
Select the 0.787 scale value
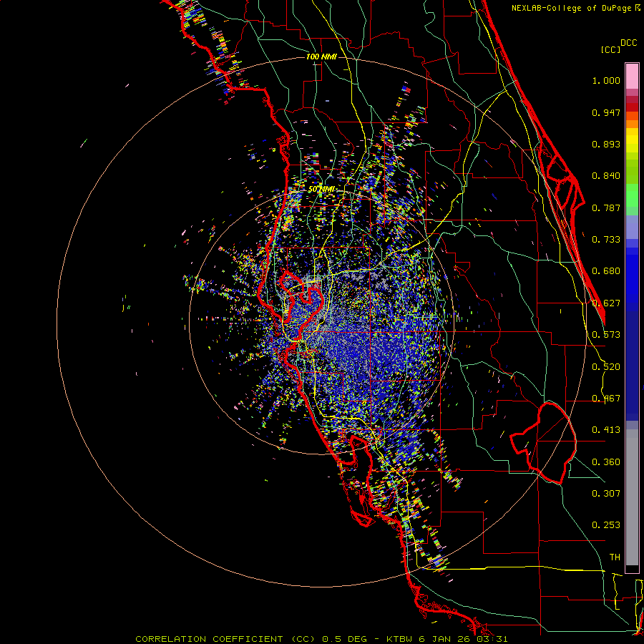coord(606,208)
